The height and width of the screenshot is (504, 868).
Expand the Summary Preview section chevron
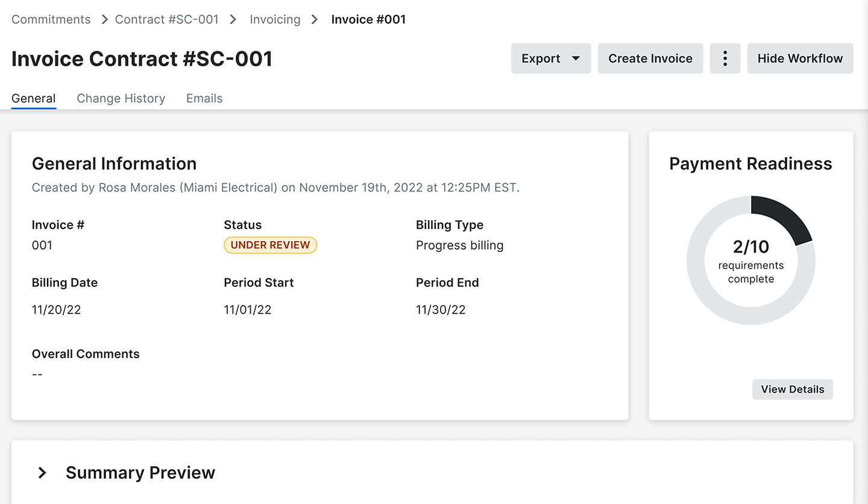pos(42,473)
